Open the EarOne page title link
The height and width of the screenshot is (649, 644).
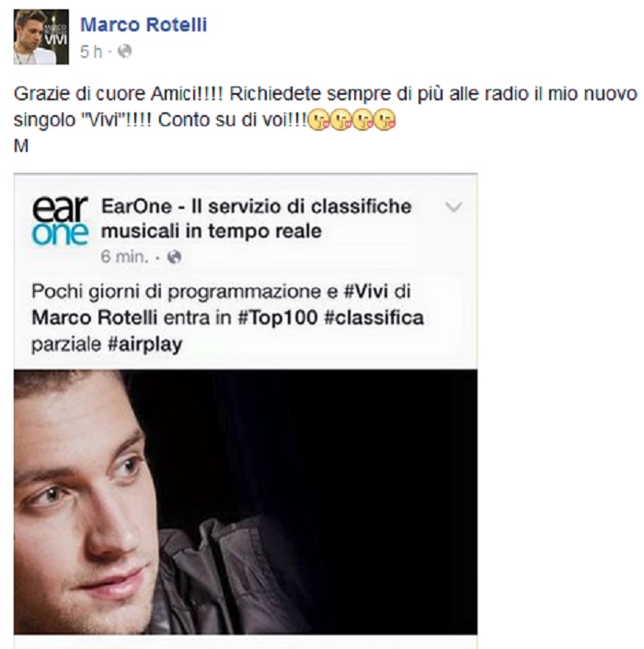[256, 218]
